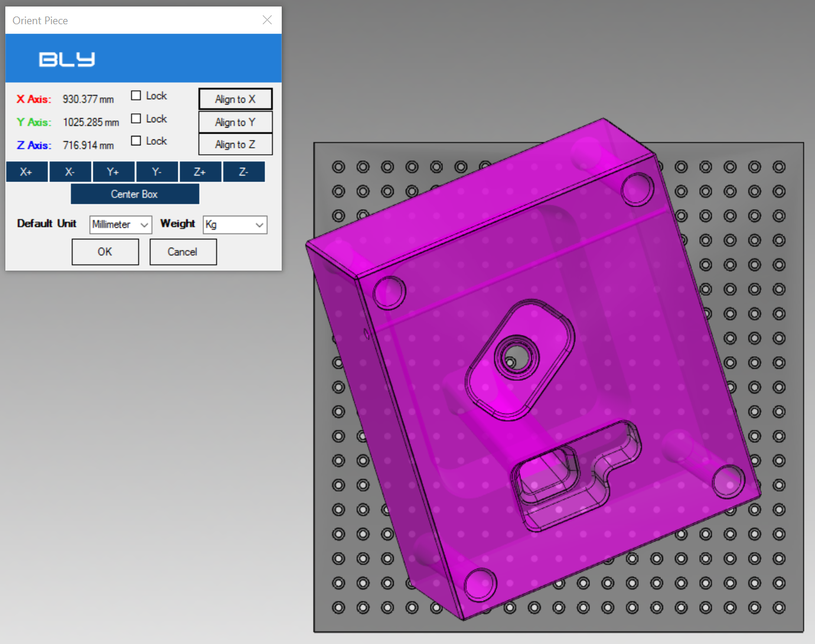This screenshot has height=644, width=815.
Task: Rotate piece with Z- button
Action: pyautogui.click(x=243, y=172)
